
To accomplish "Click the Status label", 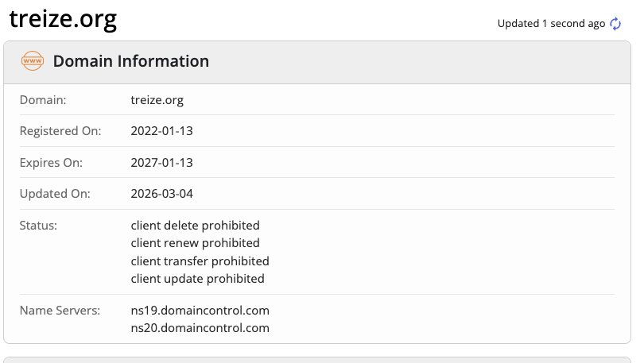I will (x=38, y=226).
